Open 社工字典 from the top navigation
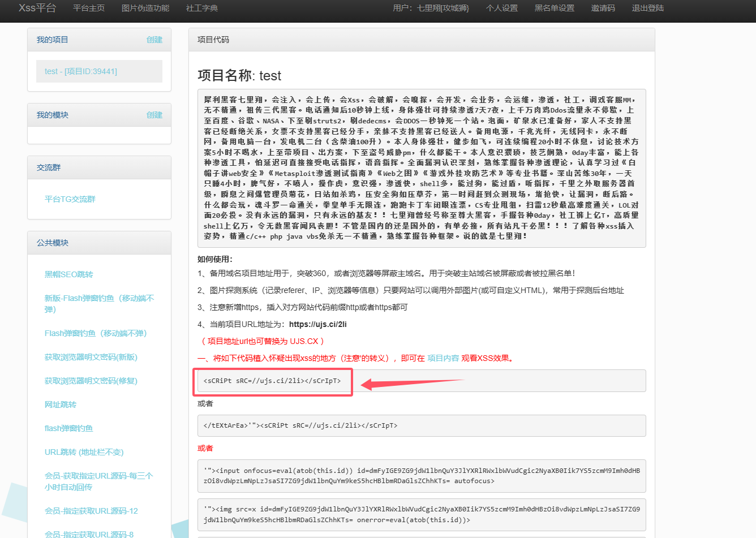This screenshot has height=538, width=756. pyautogui.click(x=202, y=8)
